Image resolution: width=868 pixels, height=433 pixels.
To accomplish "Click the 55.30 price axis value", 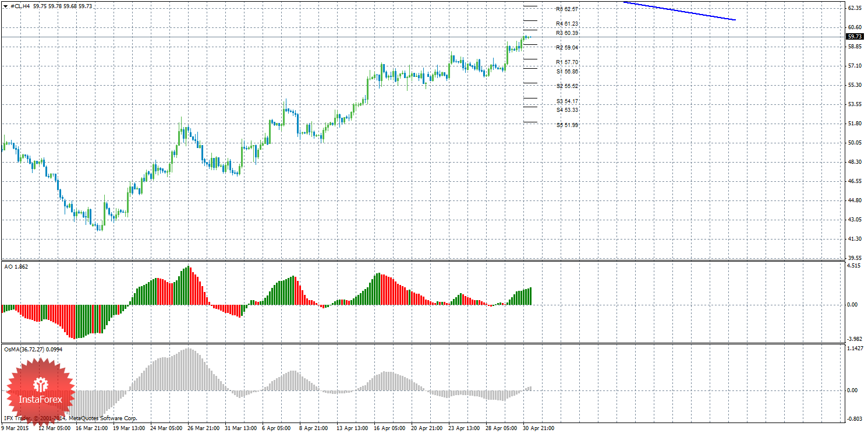I will [855, 85].
